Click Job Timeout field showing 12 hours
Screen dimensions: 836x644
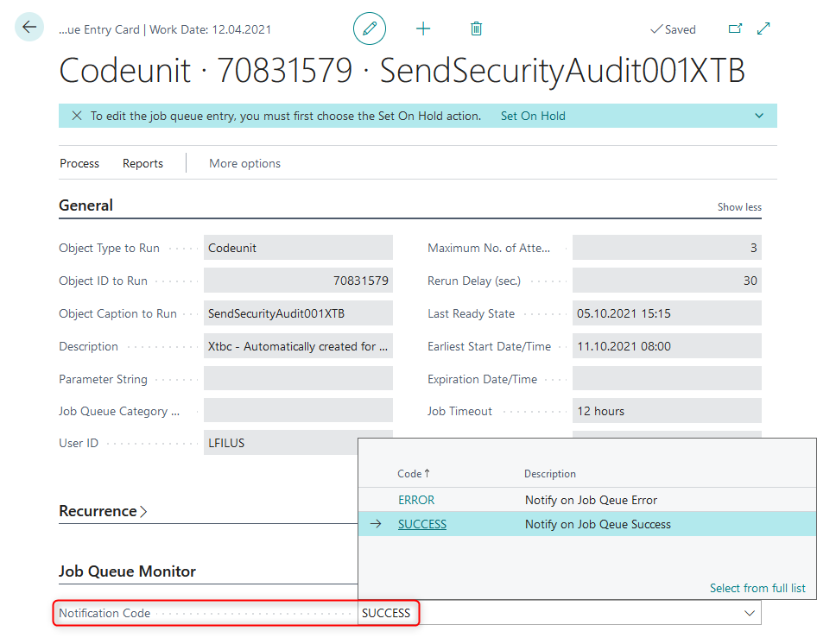coord(667,411)
